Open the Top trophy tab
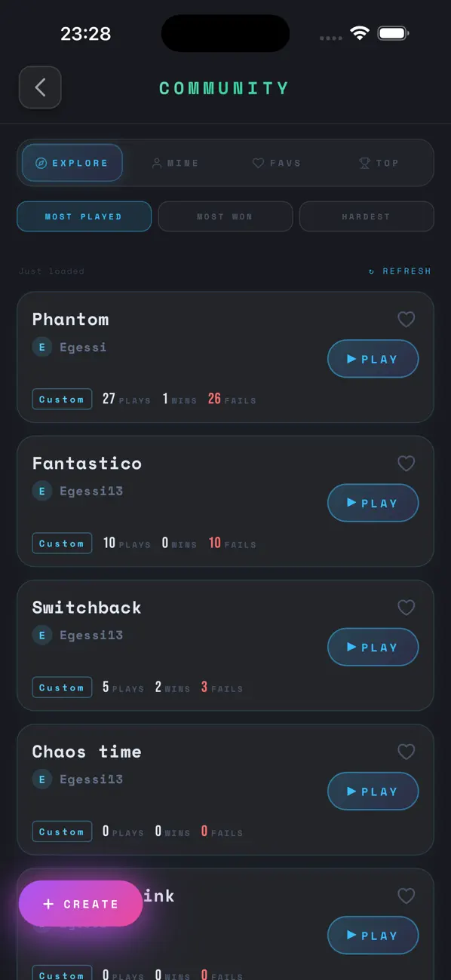 click(378, 163)
